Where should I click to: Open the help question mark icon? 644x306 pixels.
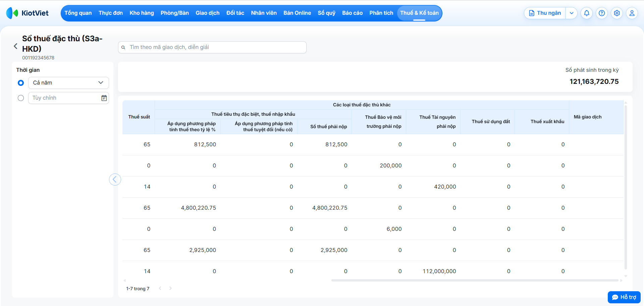click(x=602, y=13)
